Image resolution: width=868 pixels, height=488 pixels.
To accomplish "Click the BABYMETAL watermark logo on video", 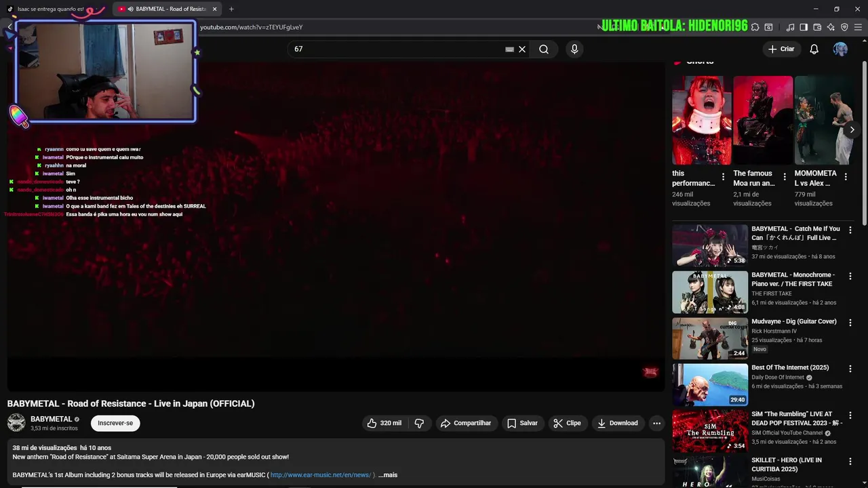I will coord(650,371).
